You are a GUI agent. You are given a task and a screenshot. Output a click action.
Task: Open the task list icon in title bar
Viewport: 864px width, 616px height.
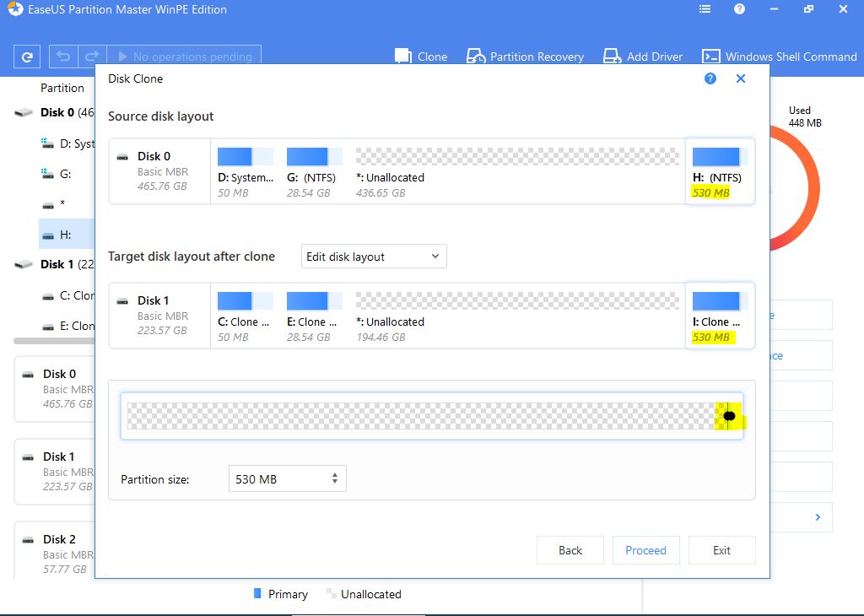tap(705, 9)
